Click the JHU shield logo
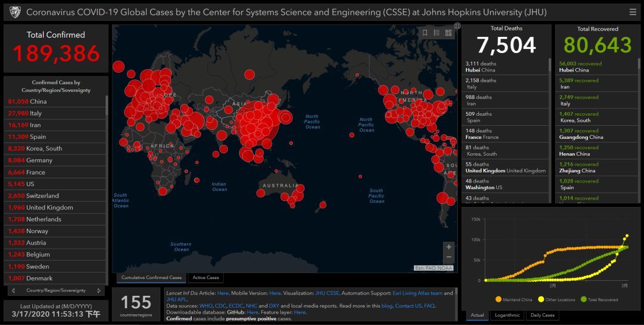The width and height of the screenshot is (644, 325). pos(15,12)
